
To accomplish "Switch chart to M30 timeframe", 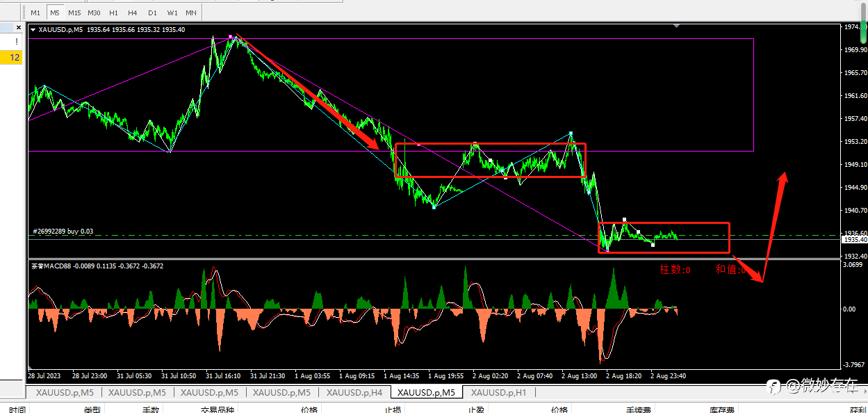I will click(95, 13).
